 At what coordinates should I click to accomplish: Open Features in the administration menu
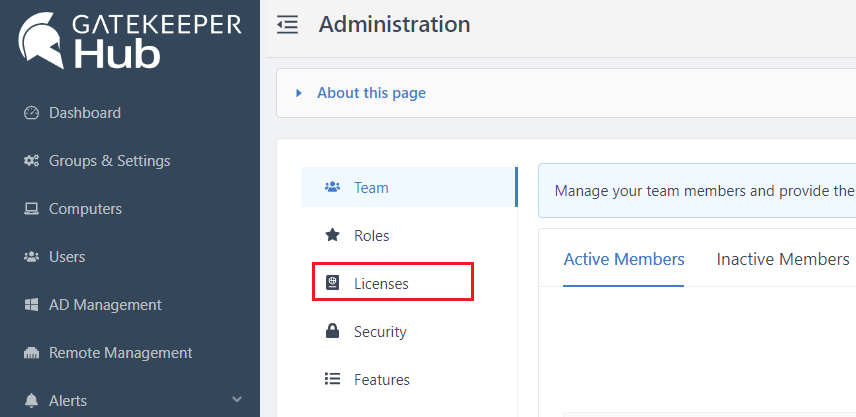(381, 380)
